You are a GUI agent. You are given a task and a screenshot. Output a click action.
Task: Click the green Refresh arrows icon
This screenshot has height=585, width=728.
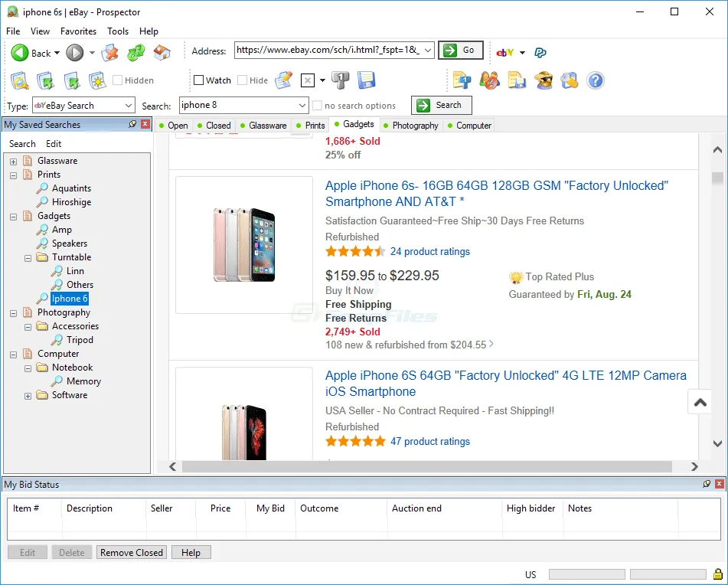pos(136,53)
